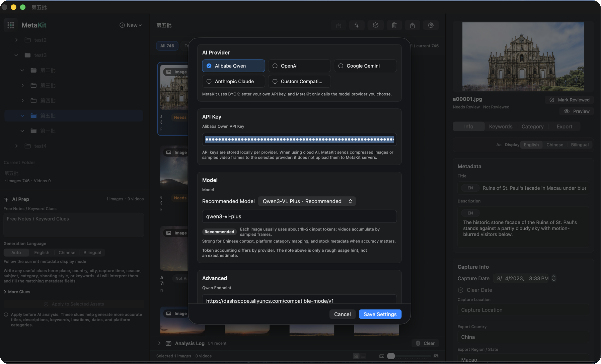This screenshot has height=364, width=601.
Task: Select the All 746 filter tab
Action: pos(167,46)
